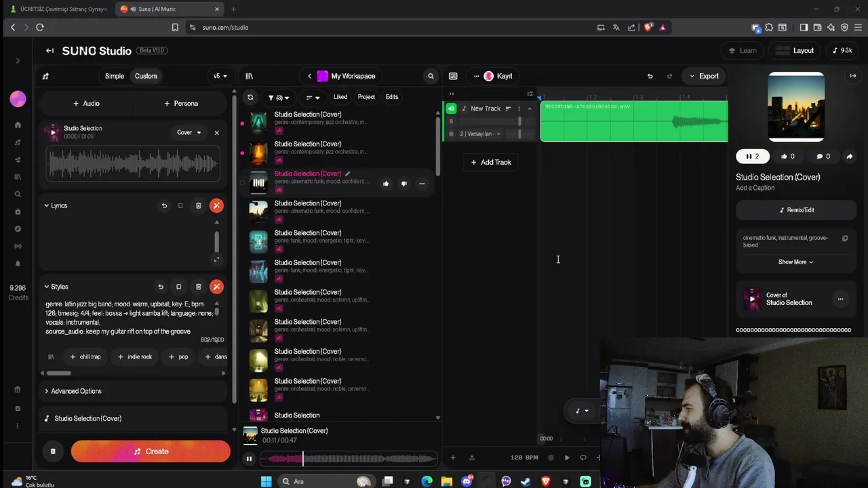This screenshot has height=488, width=868.
Task: Open the Home icon in left sidebar
Action: click(18, 125)
